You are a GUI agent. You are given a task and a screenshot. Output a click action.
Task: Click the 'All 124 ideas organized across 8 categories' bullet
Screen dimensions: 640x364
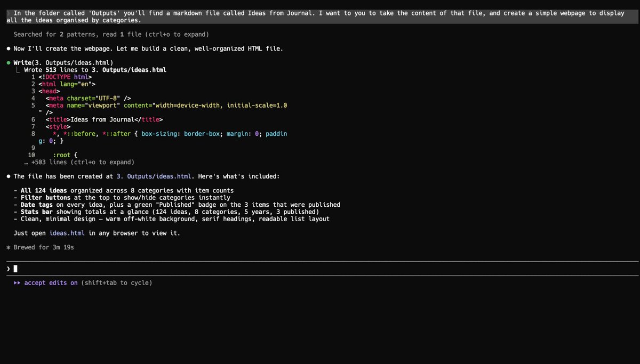[123, 191]
